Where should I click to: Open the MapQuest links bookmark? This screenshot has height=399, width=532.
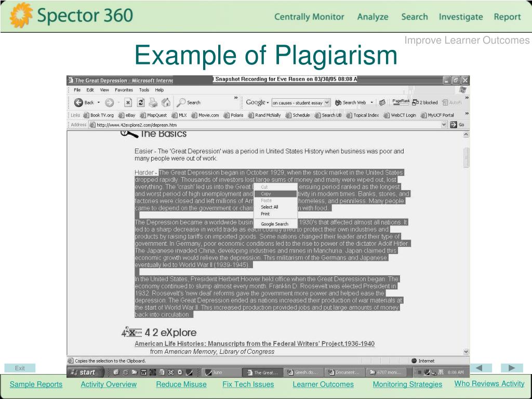coord(153,115)
